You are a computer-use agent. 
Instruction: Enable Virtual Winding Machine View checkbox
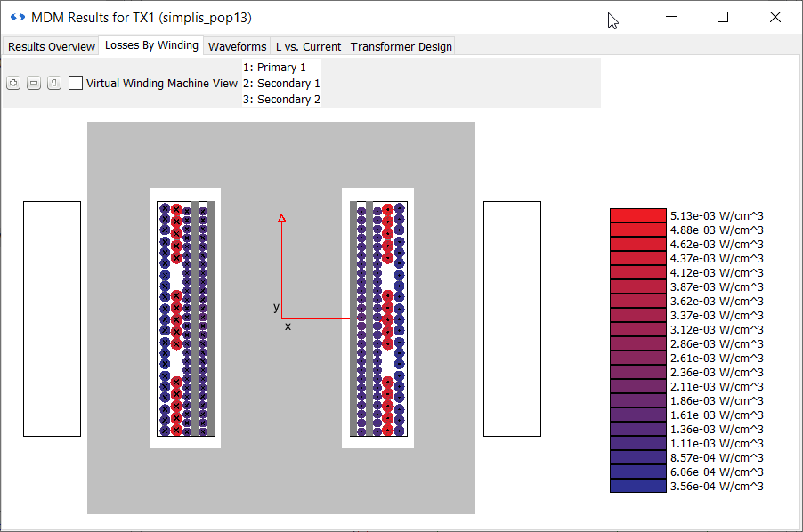point(76,83)
